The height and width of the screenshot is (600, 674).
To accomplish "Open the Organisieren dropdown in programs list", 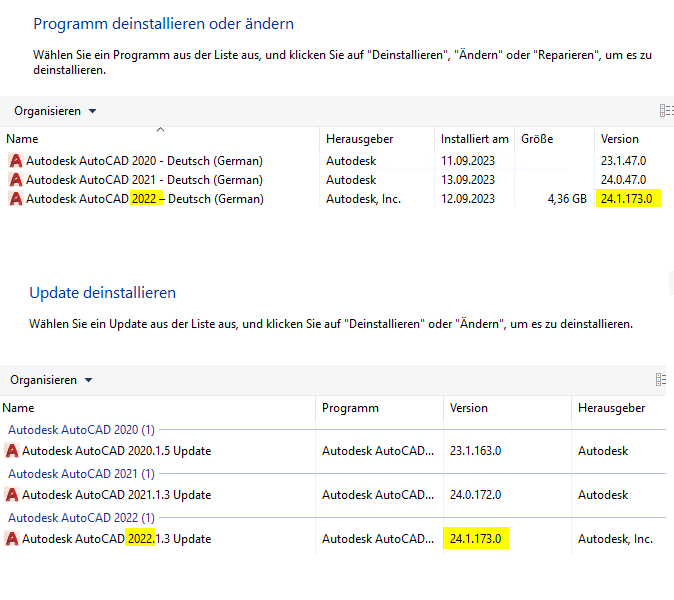I will pos(55,111).
